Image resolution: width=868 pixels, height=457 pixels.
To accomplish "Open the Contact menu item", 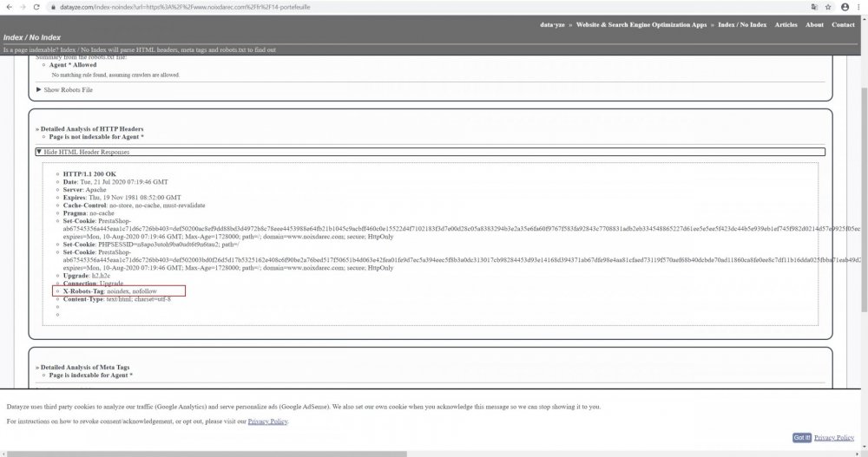I will click(x=843, y=25).
